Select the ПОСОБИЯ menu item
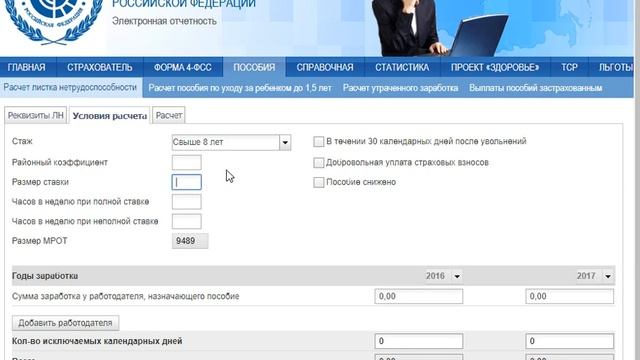The height and width of the screenshot is (360, 640). [254, 67]
